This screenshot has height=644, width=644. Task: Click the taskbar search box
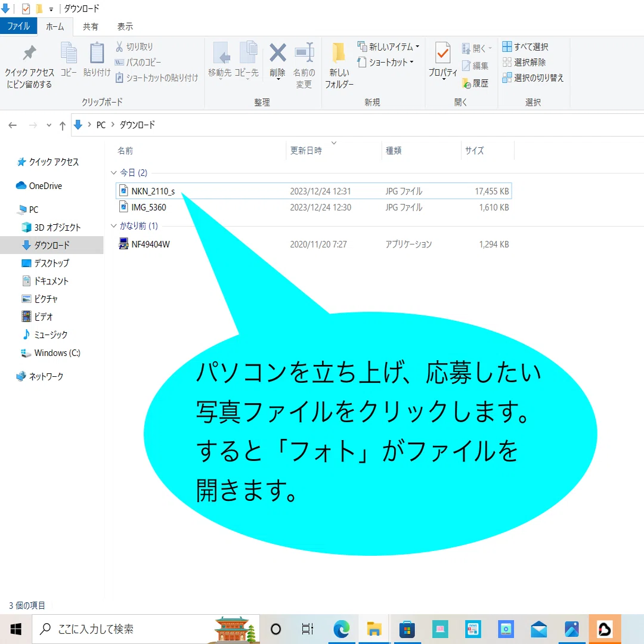coord(146,629)
